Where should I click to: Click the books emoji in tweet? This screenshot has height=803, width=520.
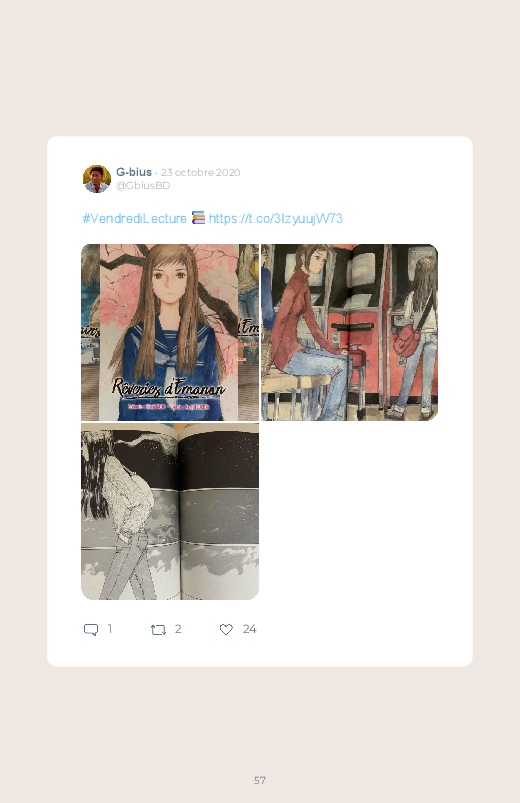[198, 218]
